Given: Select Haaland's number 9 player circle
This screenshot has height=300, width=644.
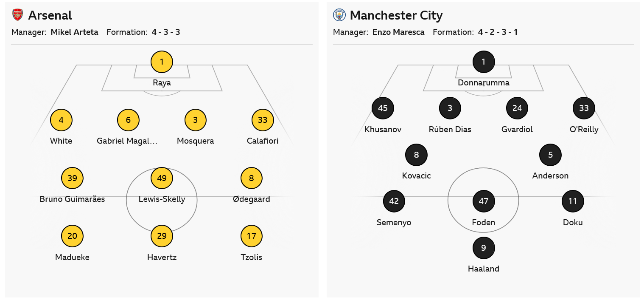Looking at the screenshot, I should (484, 248).
